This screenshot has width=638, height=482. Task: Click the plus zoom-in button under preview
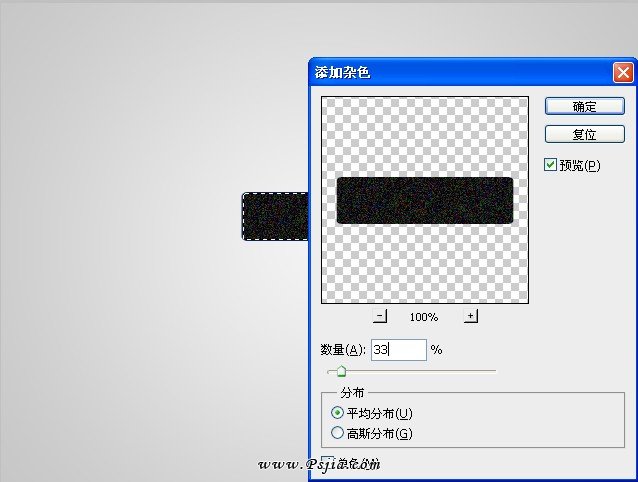471,316
